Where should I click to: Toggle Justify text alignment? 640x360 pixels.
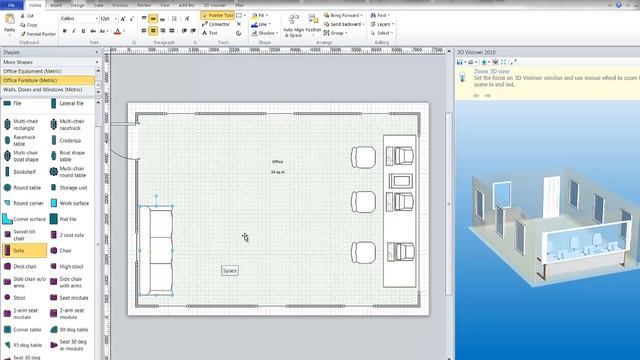pyautogui.click(x=172, y=31)
